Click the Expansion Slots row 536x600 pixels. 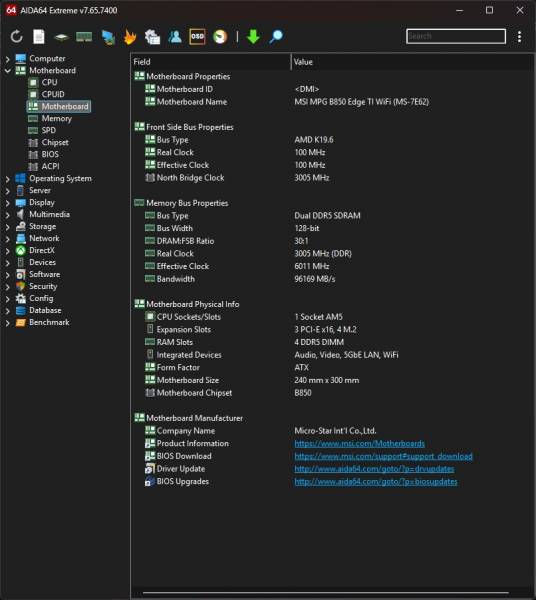click(332, 329)
